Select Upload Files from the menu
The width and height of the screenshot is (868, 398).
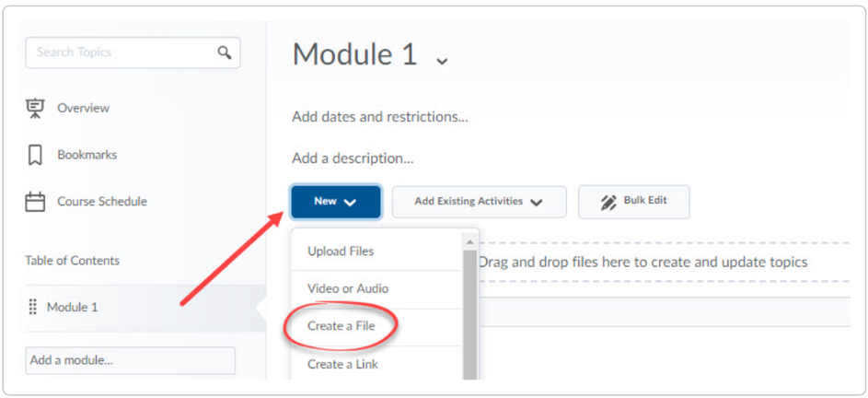click(341, 252)
